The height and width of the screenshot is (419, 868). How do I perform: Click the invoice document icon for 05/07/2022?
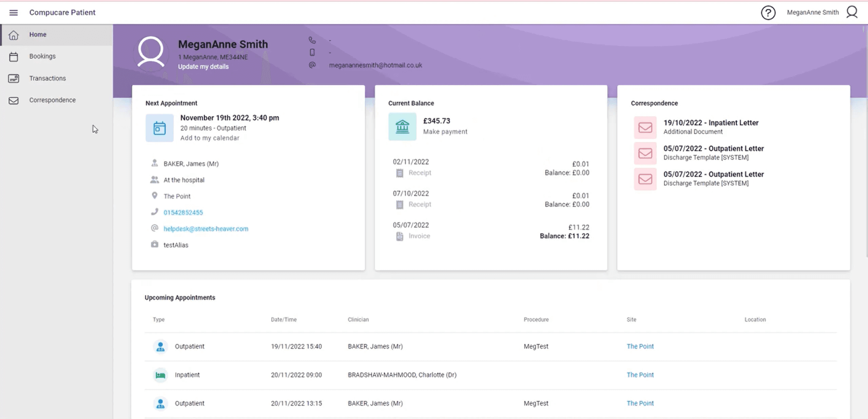(x=400, y=236)
